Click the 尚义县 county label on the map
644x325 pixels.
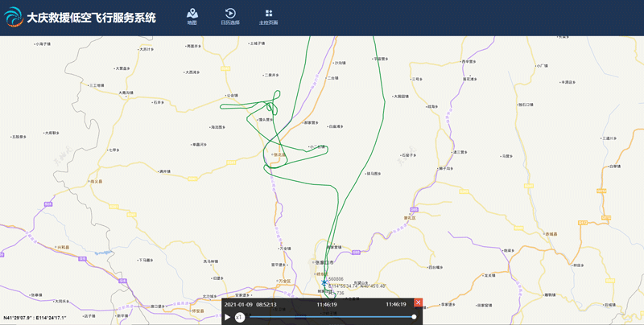click(x=97, y=182)
